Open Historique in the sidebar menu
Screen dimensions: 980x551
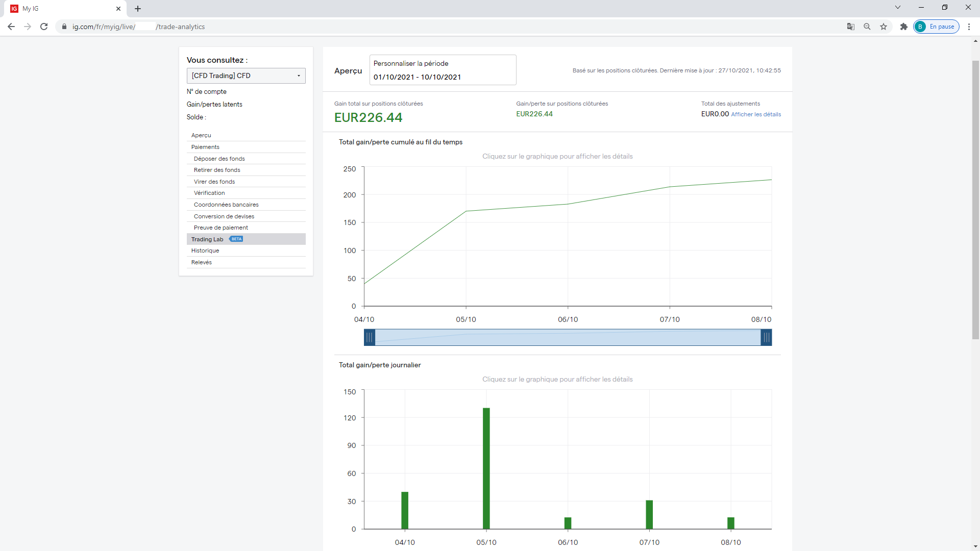[x=205, y=251]
